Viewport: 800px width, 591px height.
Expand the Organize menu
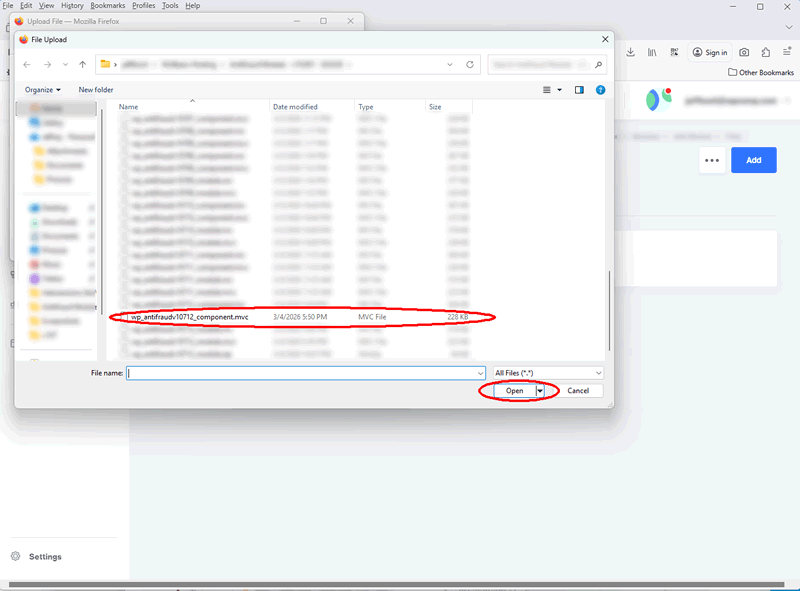(42, 89)
